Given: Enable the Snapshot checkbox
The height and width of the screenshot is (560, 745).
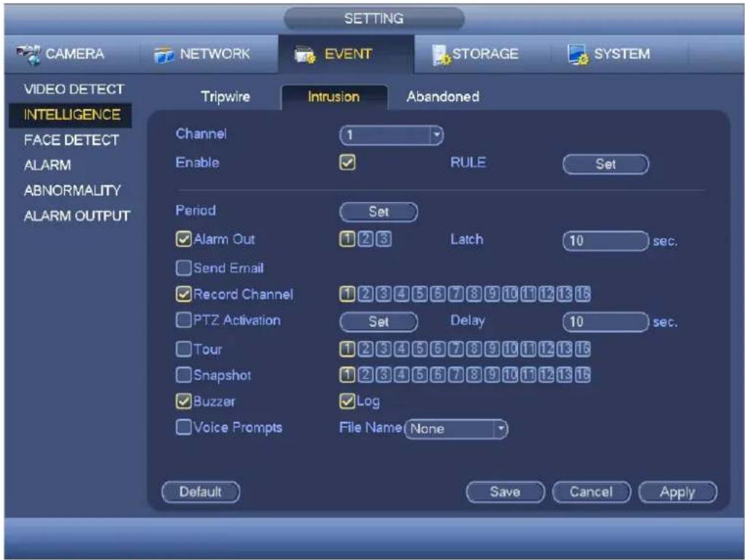Looking at the screenshot, I should coord(183,375).
